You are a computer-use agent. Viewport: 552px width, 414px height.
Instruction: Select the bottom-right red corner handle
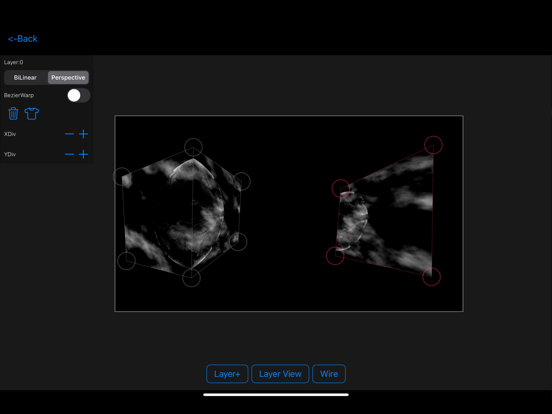tap(431, 276)
